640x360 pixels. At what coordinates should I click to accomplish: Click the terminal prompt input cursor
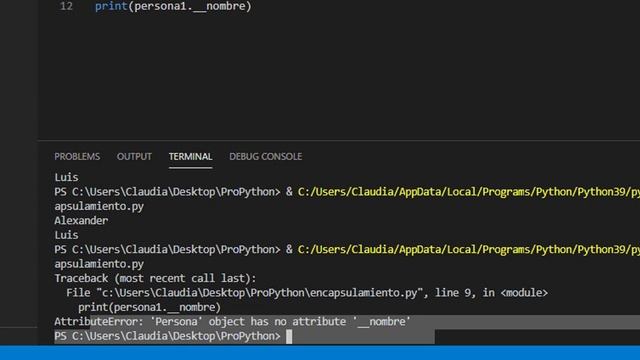(289, 337)
